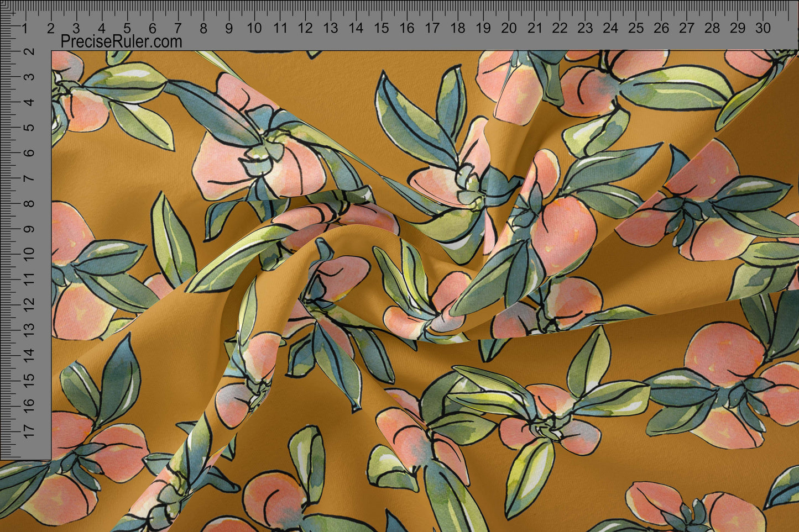Click the number 18 on the top ruler
This screenshot has width=799, height=532.
458,28
